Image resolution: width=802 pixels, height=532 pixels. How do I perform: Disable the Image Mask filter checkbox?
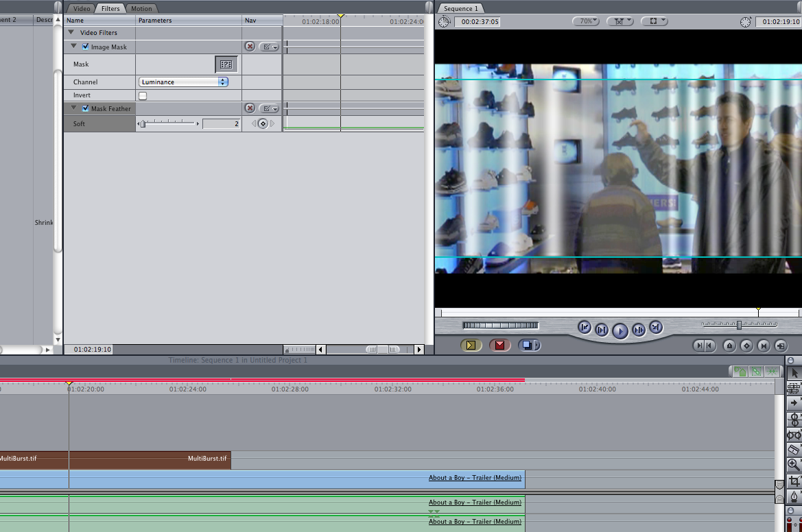tap(86, 47)
